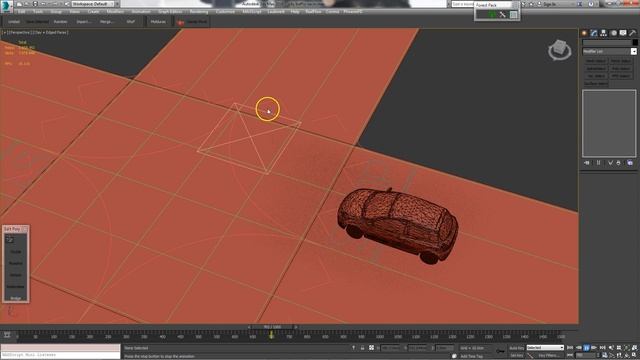Open the Rendering menu
This screenshot has width=640, height=360.
199,12
